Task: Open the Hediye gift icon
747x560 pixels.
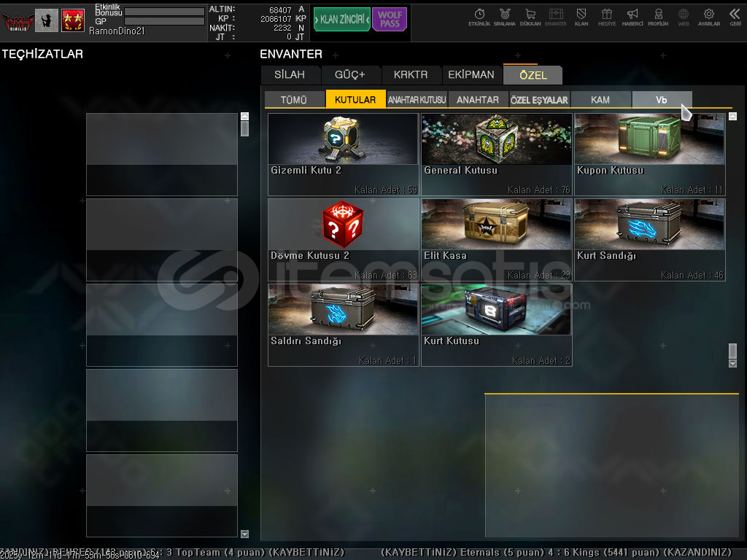Action: pos(606,17)
